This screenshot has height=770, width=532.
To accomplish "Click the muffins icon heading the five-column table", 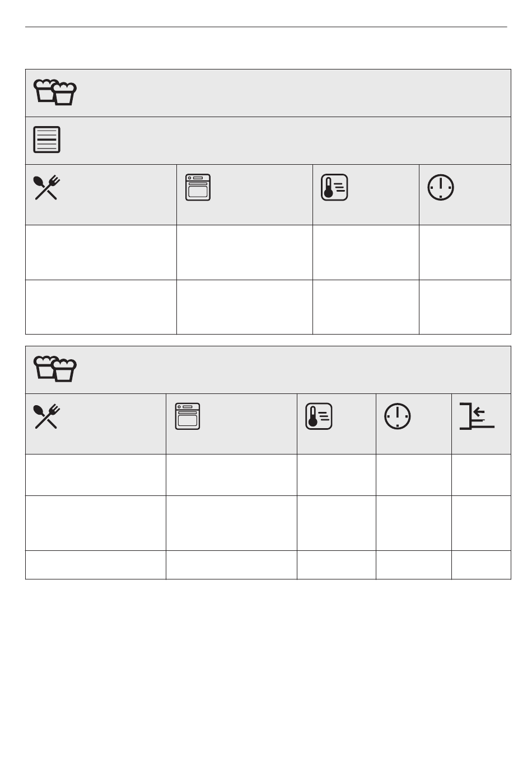I will (x=55, y=369).
